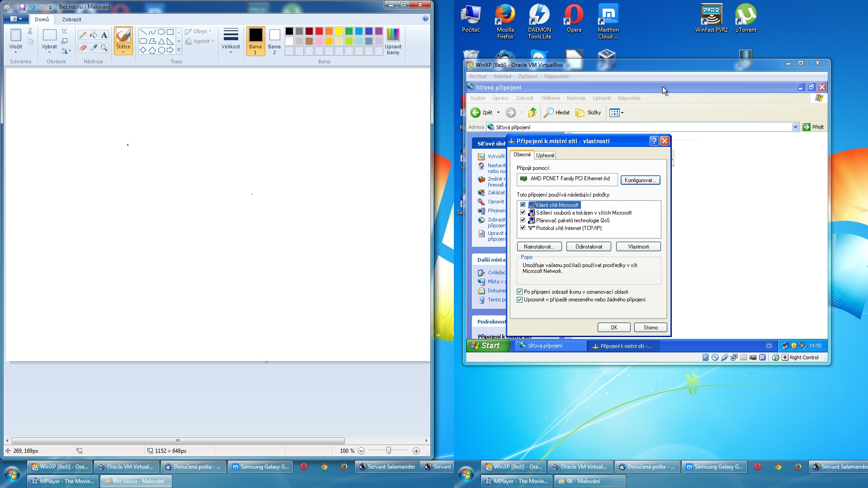Screen dimensions: 868x488
Task: Select the Eraser tool in Paint
Action: pyautogui.click(x=83, y=47)
